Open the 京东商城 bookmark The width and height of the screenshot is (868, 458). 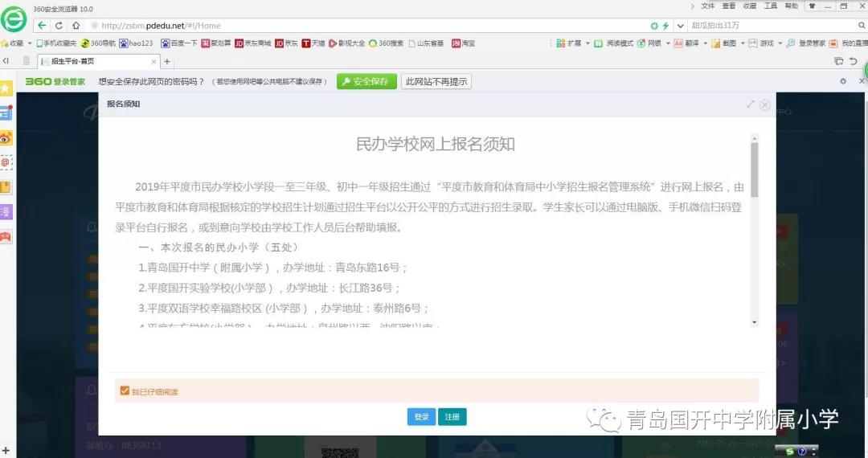253,43
